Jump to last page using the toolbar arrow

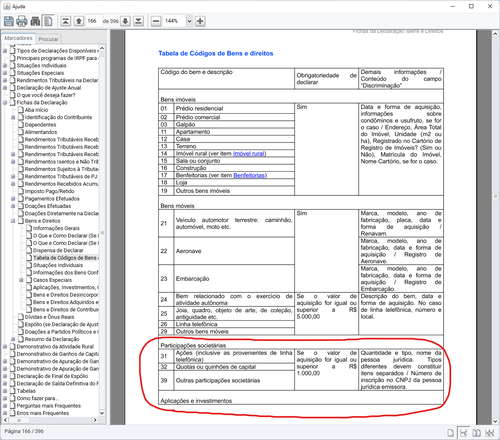pyautogui.click(x=138, y=21)
